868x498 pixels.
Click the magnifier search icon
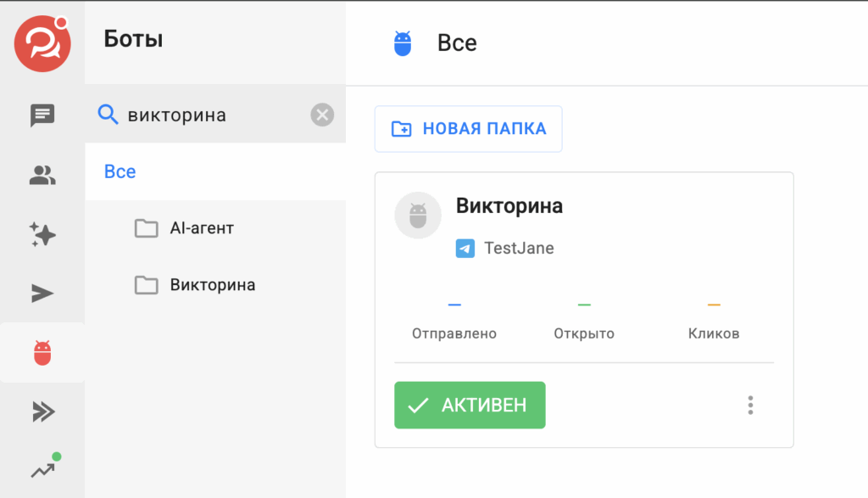[x=108, y=115]
